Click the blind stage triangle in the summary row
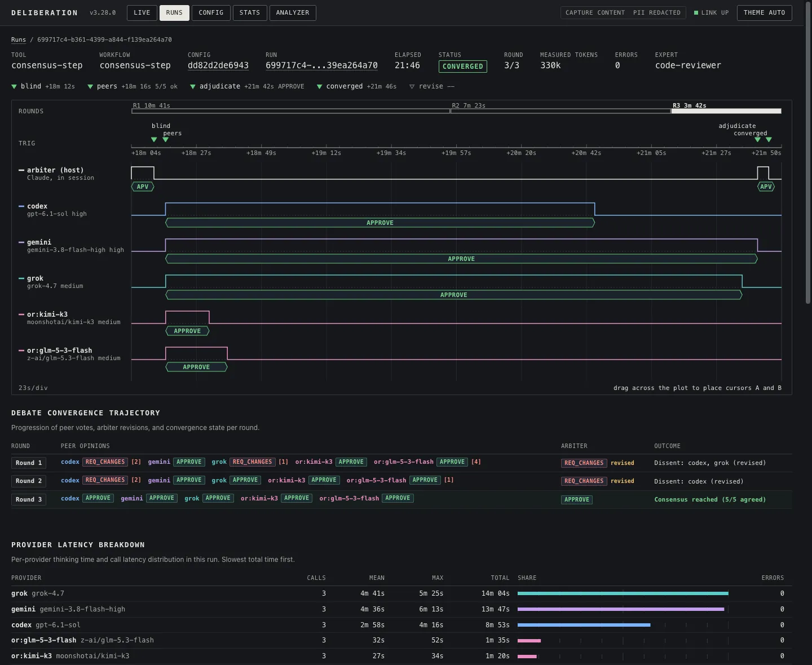 click(x=14, y=87)
